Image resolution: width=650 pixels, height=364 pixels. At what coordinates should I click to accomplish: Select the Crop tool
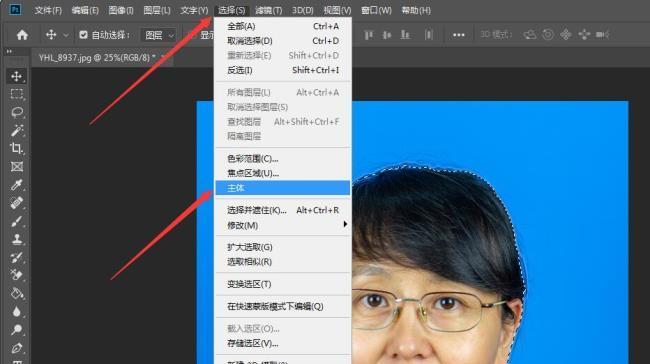pyautogui.click(x=17, y=148)
